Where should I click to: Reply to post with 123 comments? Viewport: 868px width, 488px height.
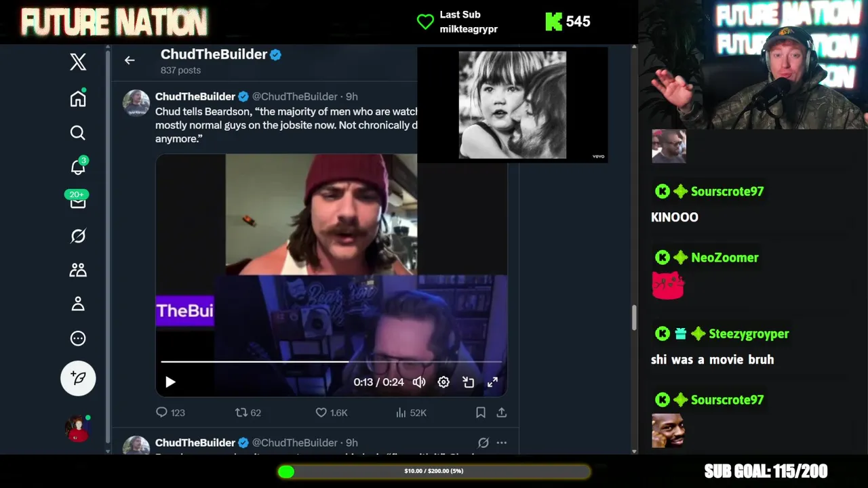point(170,412)
